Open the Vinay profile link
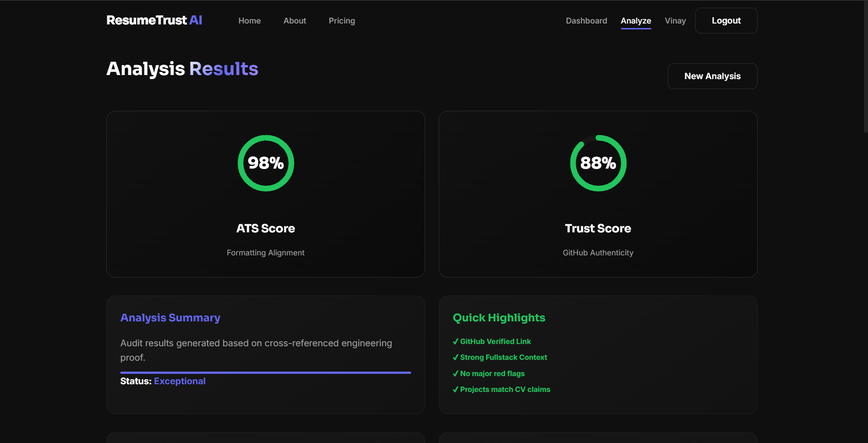Viewport: 868px width, 443px height. click(x=675, y=21)
